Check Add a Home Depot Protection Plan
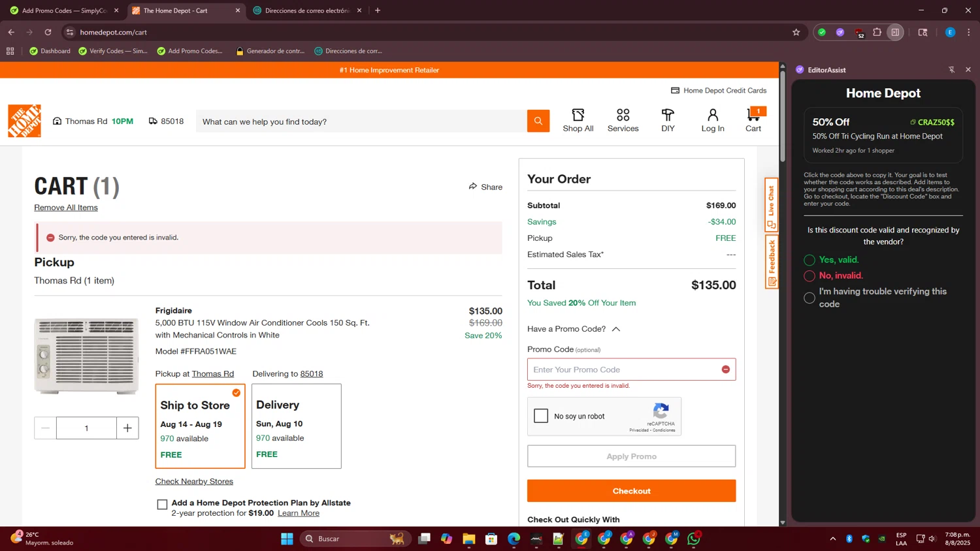This screenshot has width=980, height=551. coord(162,505)
